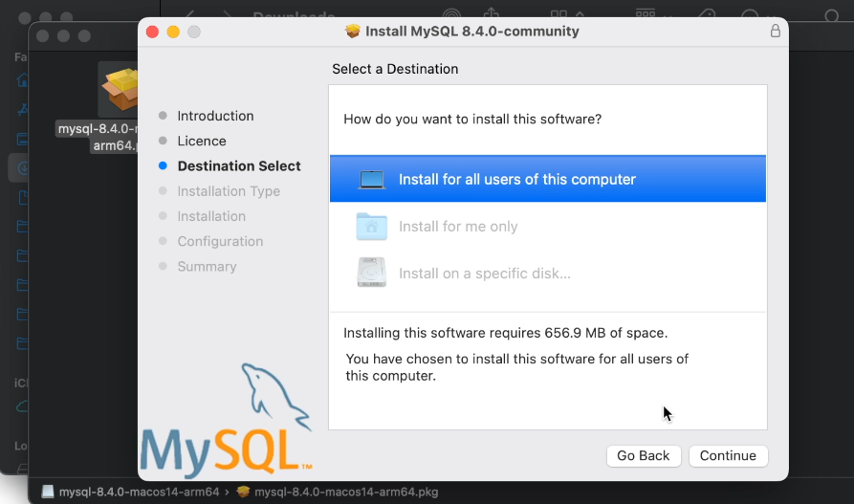
Task: Go to the Introduction step
Action: click(215, 116)
